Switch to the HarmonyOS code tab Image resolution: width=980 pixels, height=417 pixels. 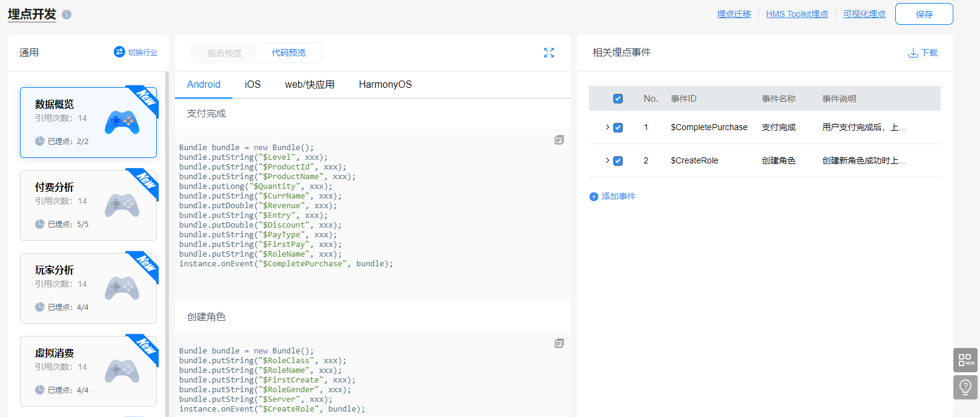(385, 85)
